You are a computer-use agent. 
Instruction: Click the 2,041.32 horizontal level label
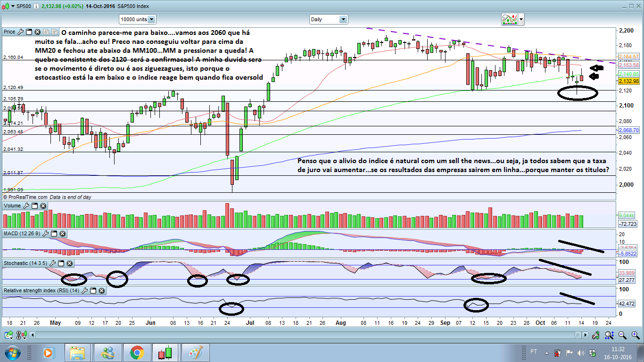(13, 149)
